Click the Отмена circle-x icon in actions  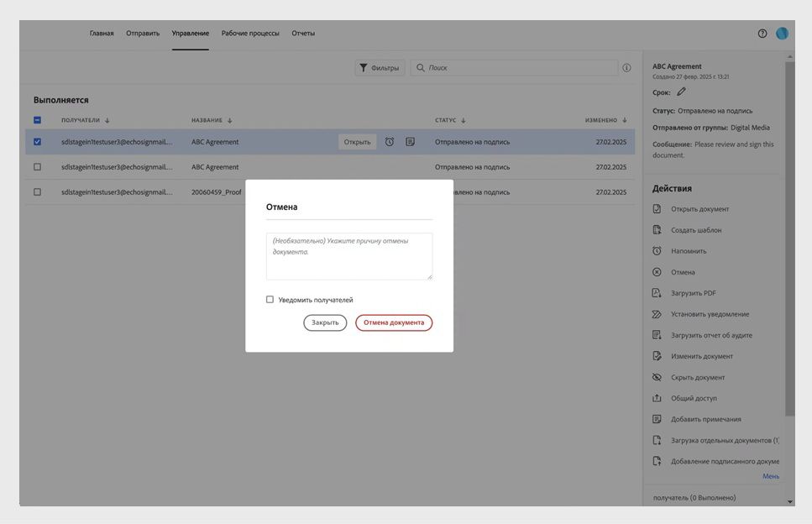point(657,272)
